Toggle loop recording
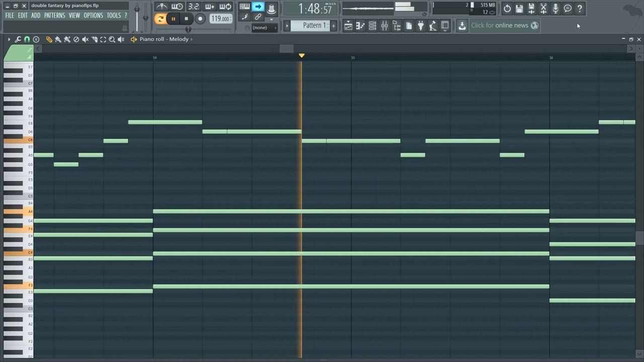Viewport: 644px width, 362px height. point(225,7)
